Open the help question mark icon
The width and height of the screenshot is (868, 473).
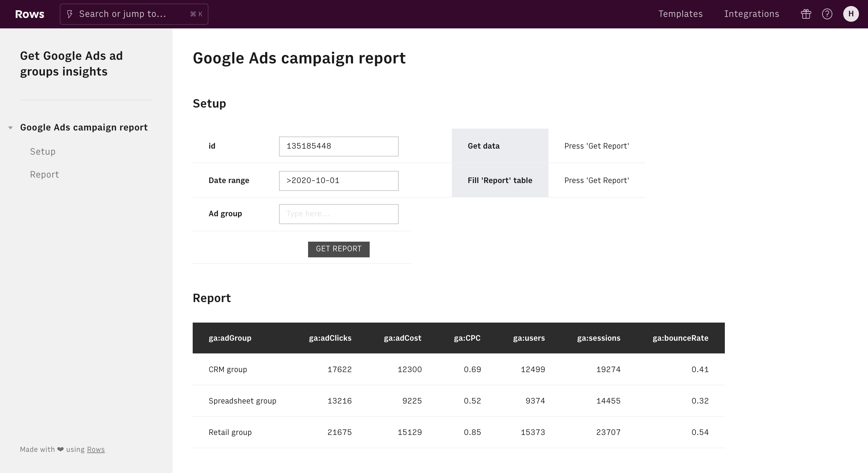click(827, 14)
